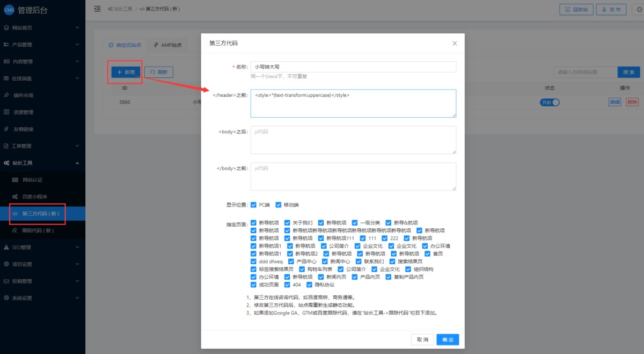
Task: Select 跟踪代码(新) in the sidebar
Action: tap(38, 230)
